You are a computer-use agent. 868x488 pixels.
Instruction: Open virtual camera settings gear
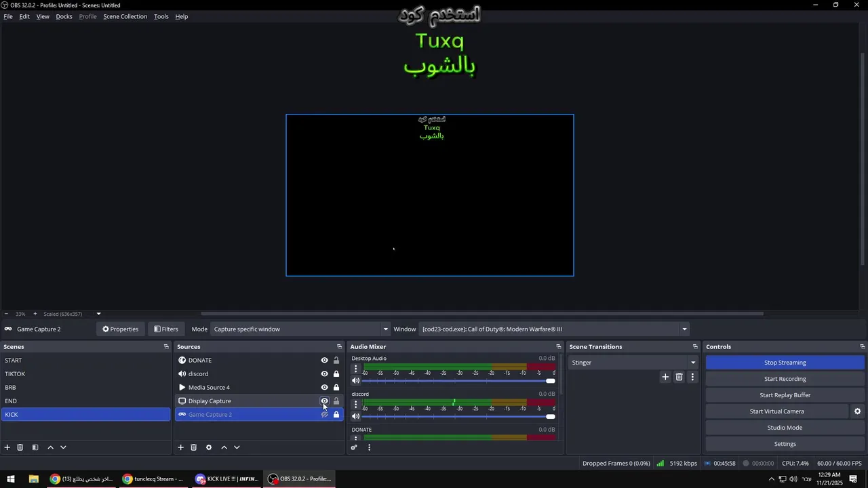857,411
